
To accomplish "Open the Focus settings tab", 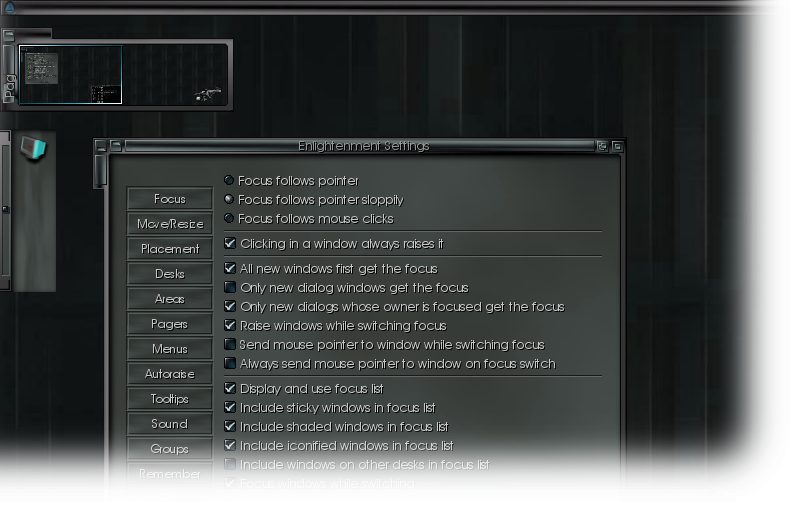I will (x=169, y=198).
